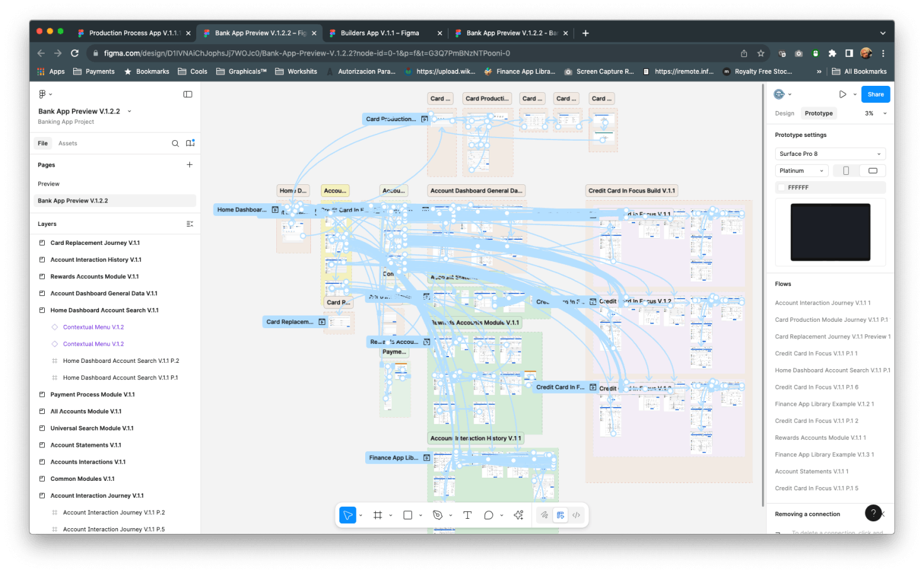924x573 pixels.
Task: Click the blue Share button
Action: 875,95
